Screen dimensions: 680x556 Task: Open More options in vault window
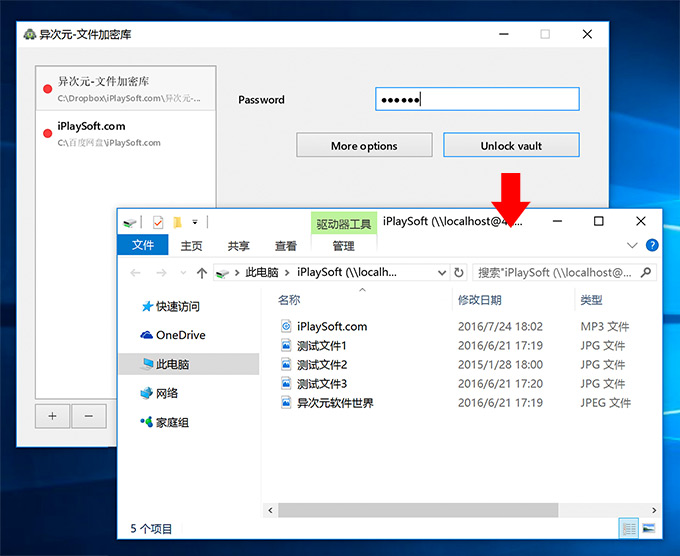tap(364, 145)
